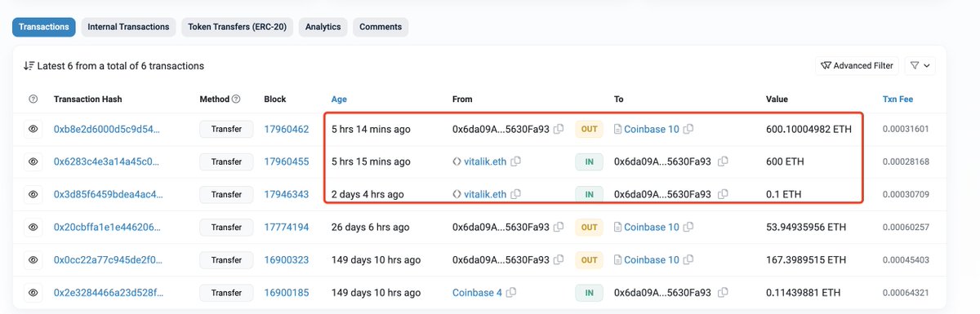The width and height of the screenshot is (980, 314).
Task: Open transaction hash 0x3d85f6459bdea4ac4
Action: pyautogui.click(x=107, y=194)
